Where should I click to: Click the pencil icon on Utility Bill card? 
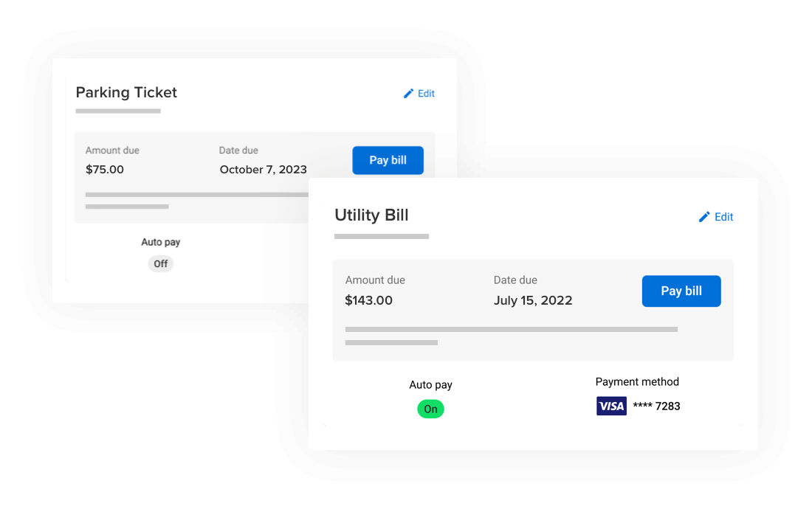pos(704,217)
